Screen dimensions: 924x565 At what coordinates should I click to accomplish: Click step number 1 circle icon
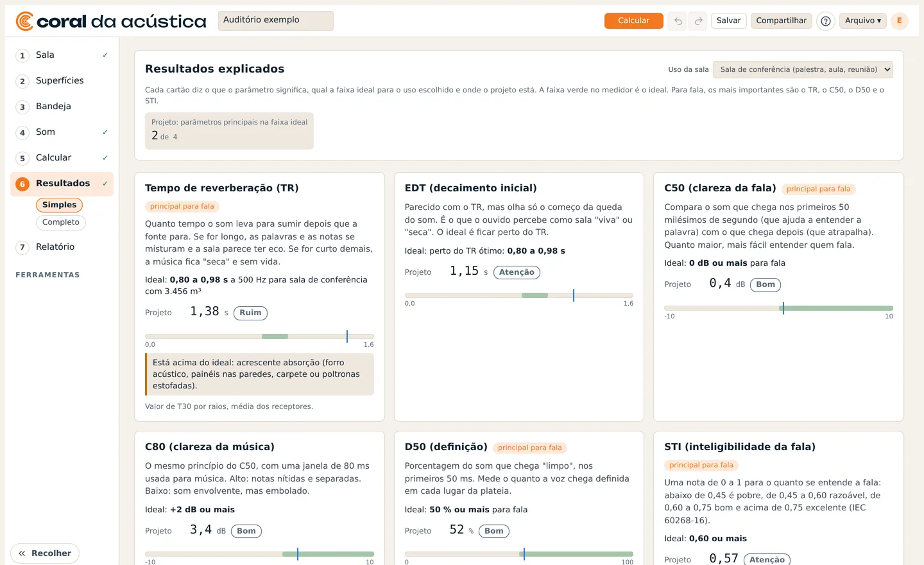[22, 56]
